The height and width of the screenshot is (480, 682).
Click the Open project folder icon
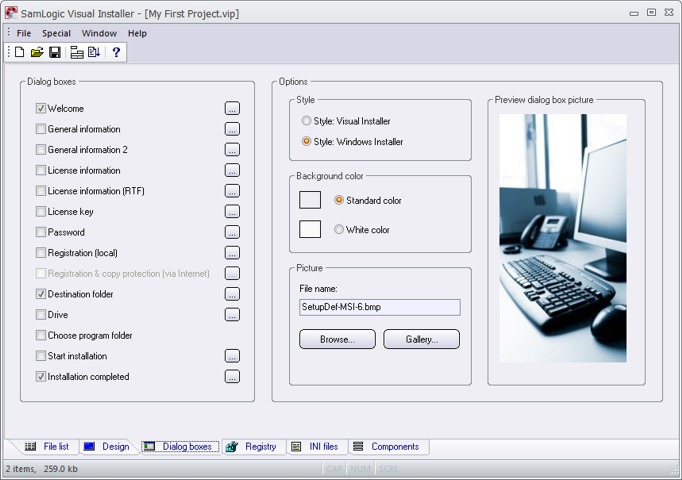(x=37, y=52)
